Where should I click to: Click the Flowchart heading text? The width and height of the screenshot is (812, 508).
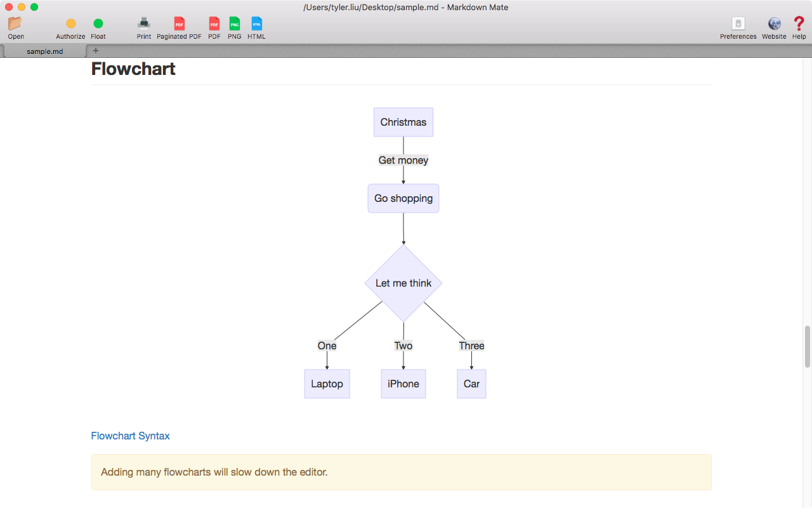tap(133, 69)
